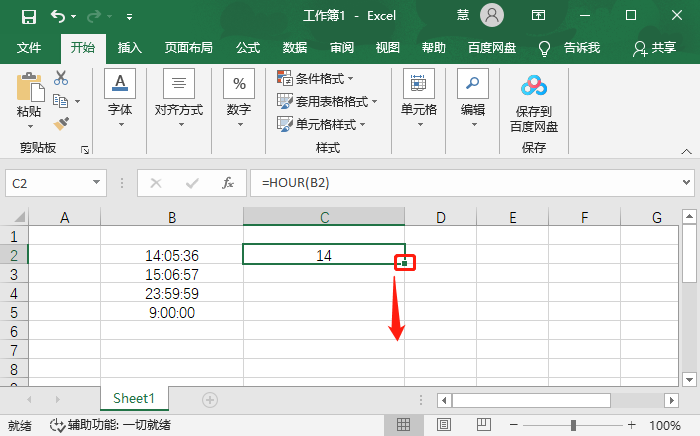This screenshot has height=436, width=700.
Task: Open the 编辑 search icon group
Action: (472, 98)
